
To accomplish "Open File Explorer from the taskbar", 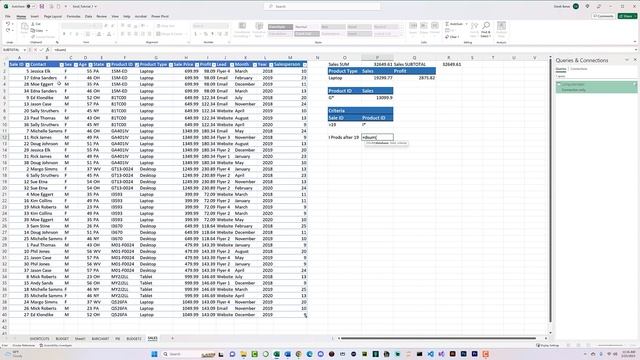I will (x=243, y=354).
